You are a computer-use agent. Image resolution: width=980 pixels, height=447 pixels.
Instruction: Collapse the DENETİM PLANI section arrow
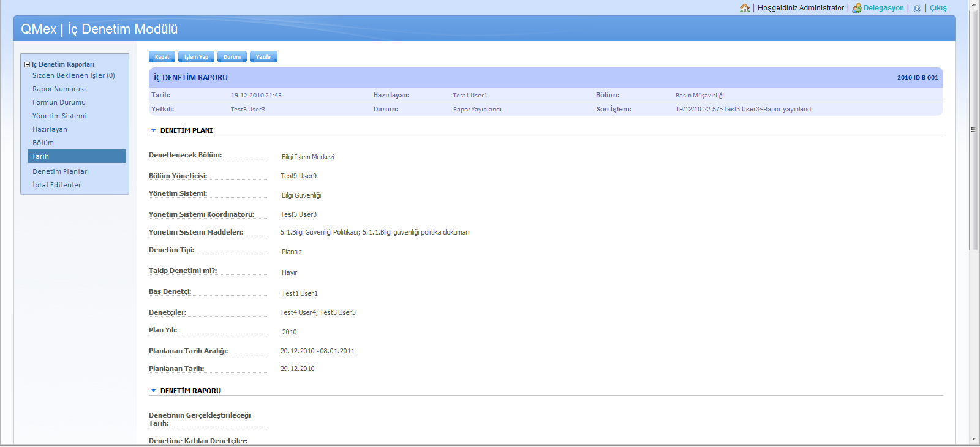pyautogui.click(x=153, y=130)
